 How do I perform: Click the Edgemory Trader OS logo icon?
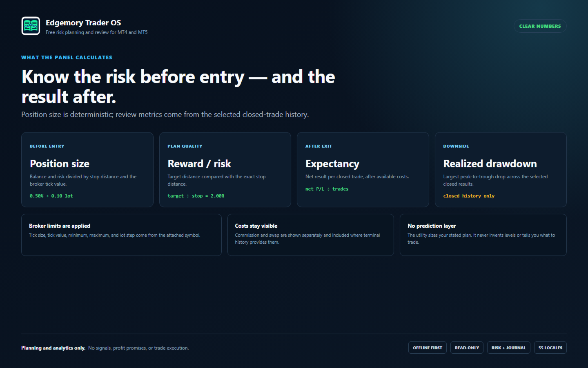pos(31,26)
